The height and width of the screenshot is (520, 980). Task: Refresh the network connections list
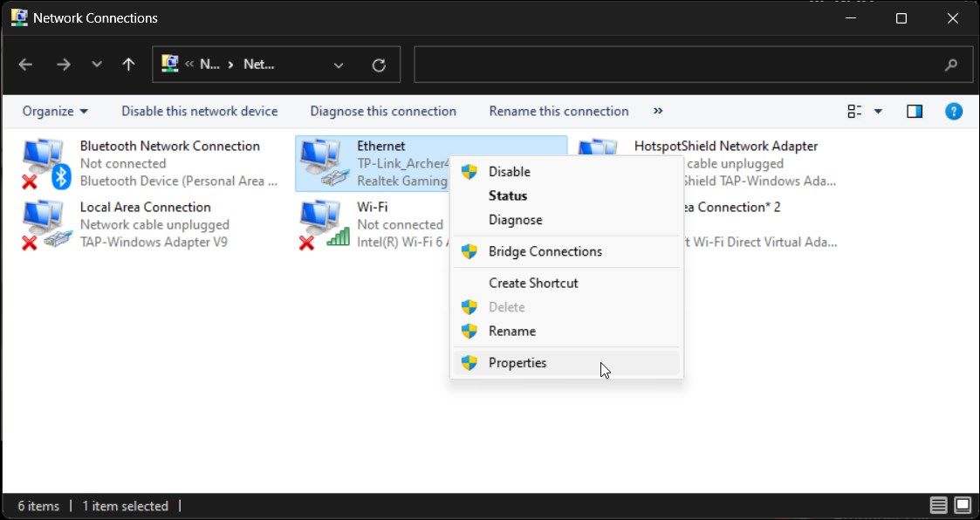tap(379, 64)
